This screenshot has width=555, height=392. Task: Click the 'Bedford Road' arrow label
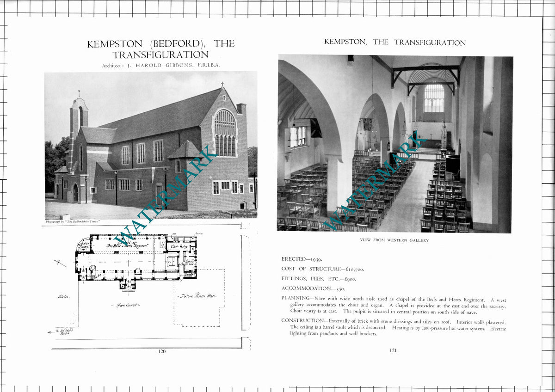pos(65,331)
